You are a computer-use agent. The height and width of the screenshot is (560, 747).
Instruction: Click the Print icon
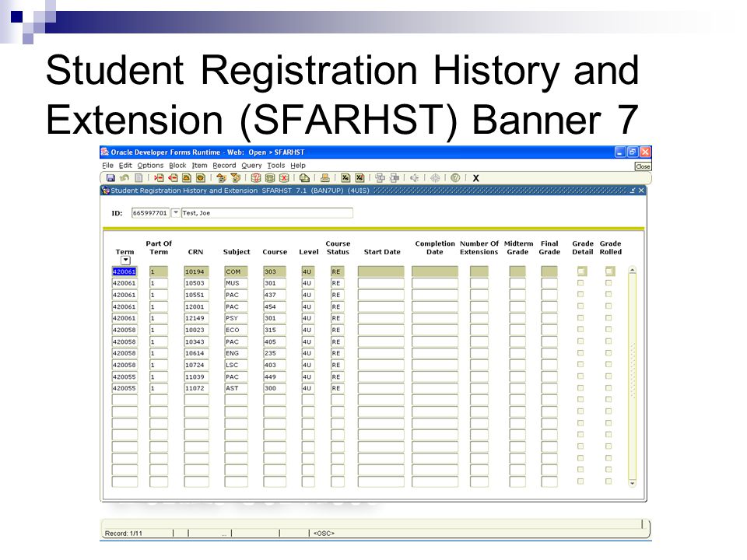tap(325, 178)
